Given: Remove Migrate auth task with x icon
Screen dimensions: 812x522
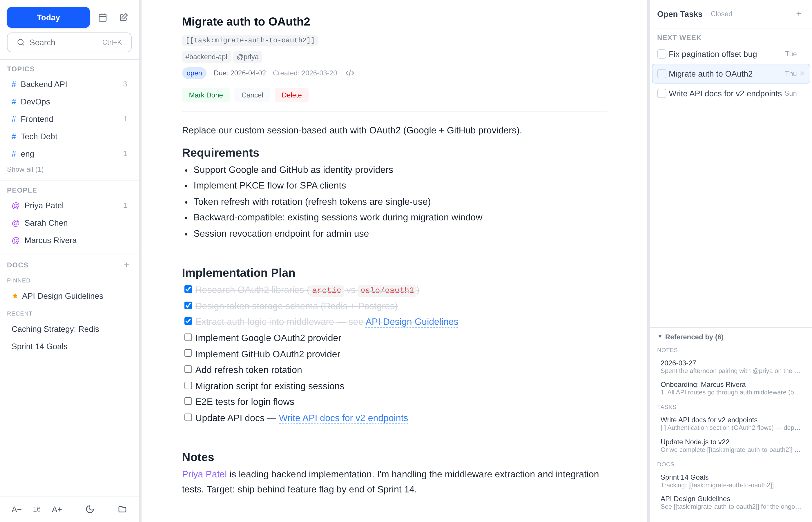Looking at the screenshot, I should coord(802,74).
